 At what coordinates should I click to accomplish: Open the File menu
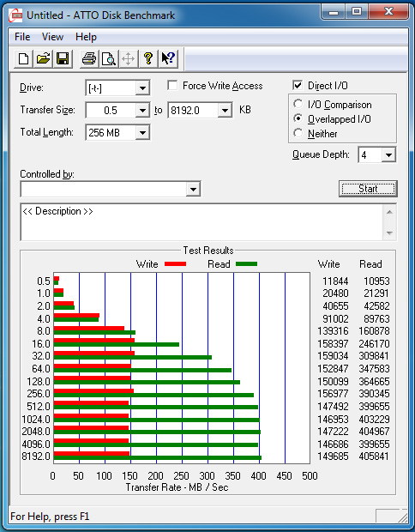[x=22, y=37]
